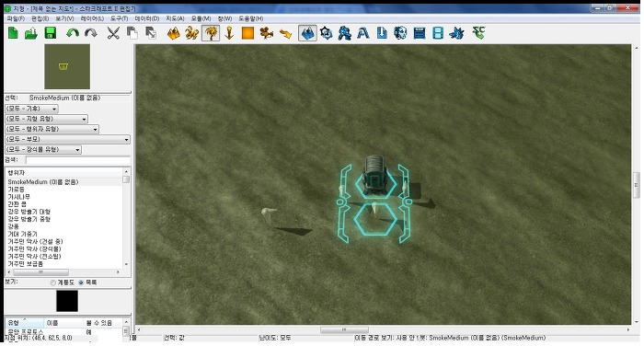The image size is (644, 346).
Task: Open the 편집(E) menu
Action: click(40, 18)
